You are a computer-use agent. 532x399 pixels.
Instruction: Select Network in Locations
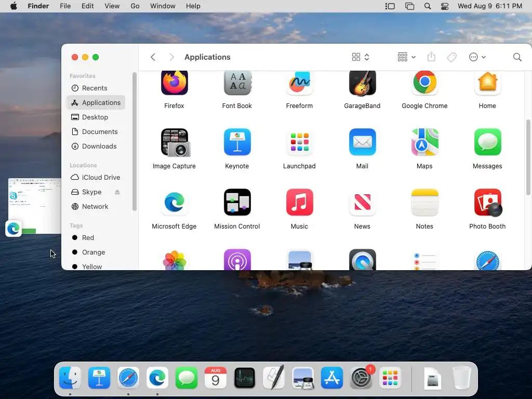tap(96, 207)
